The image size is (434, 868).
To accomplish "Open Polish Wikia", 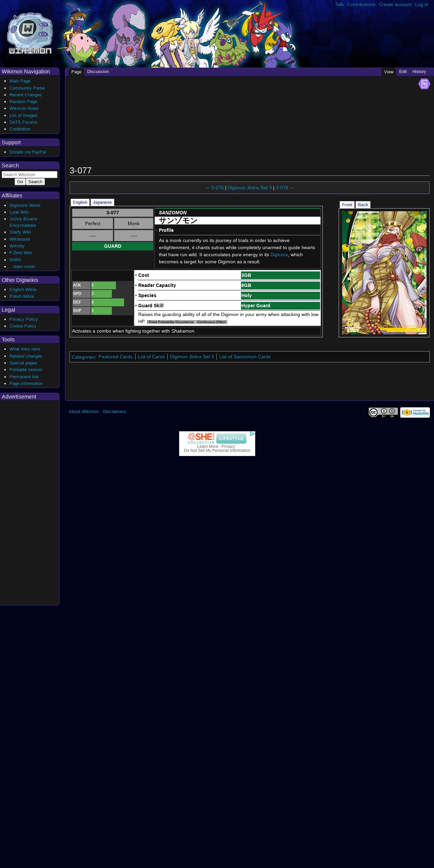I will point(22,296).
